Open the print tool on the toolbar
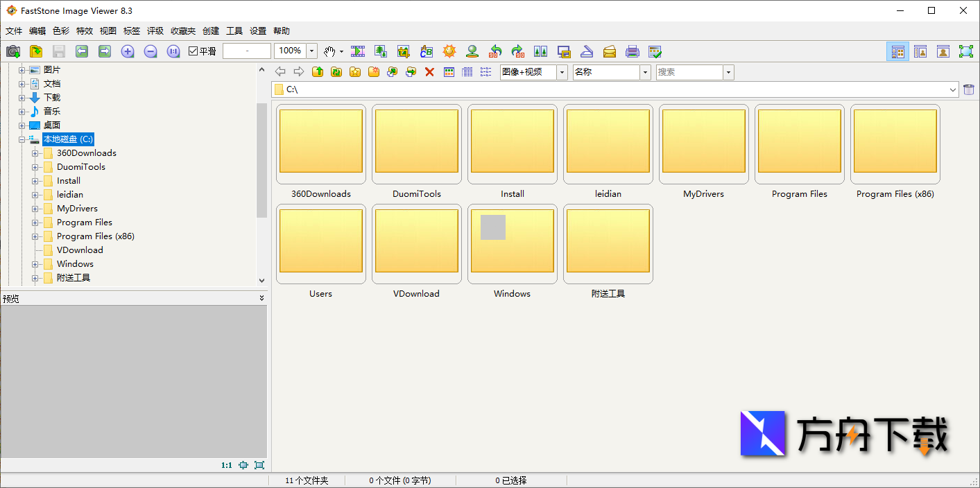The width and height of the screenshot is (980, 488). point(632,51)
